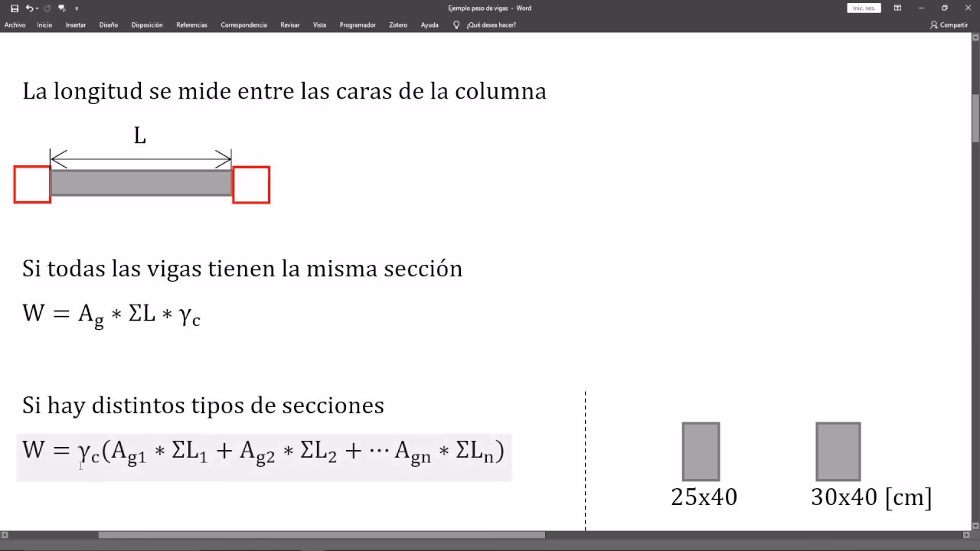Image resolution: width=980 pixels, height=551 pixels.
Task: Click the Compartir sharing icon
Action: pyautogui.click(x=949, y=24)
